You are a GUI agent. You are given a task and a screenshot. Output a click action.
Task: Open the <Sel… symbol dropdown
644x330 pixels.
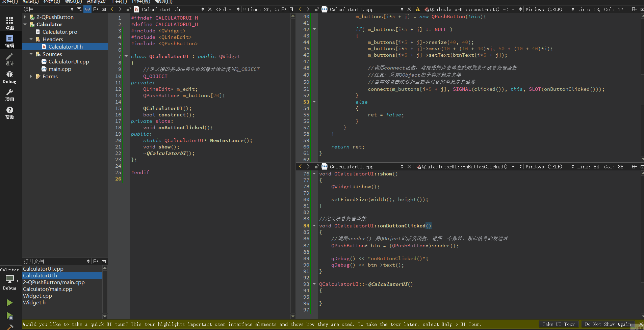click(x=228, y=9)
